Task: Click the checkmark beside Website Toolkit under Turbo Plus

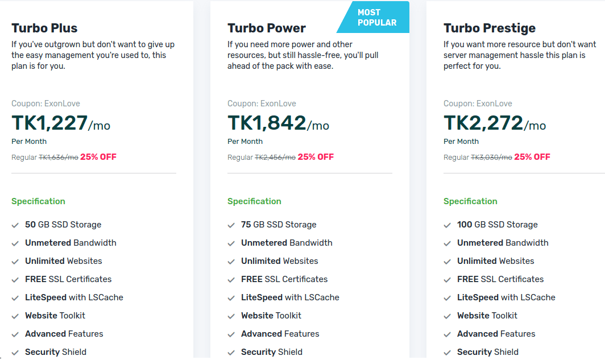Action: pos(15,316)
